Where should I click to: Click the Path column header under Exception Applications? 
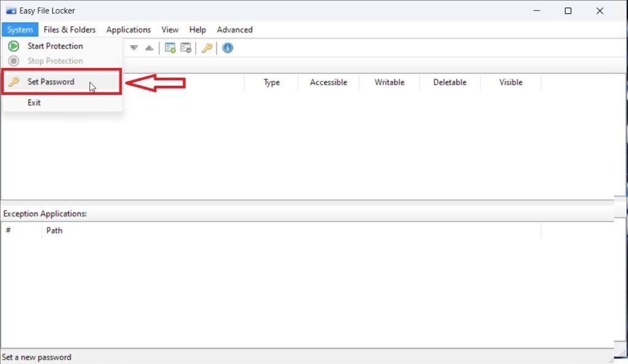[55, 230]
